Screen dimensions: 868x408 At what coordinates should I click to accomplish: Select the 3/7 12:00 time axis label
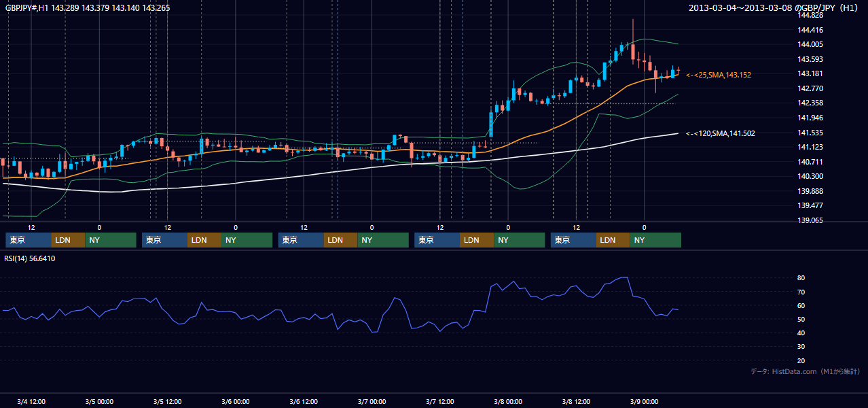coord(440,401)
